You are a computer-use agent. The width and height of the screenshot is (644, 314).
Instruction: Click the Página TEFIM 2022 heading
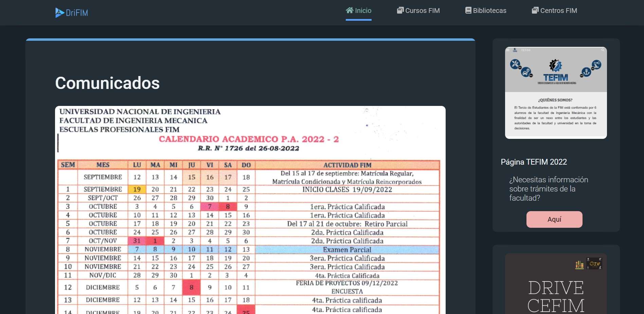534,162
